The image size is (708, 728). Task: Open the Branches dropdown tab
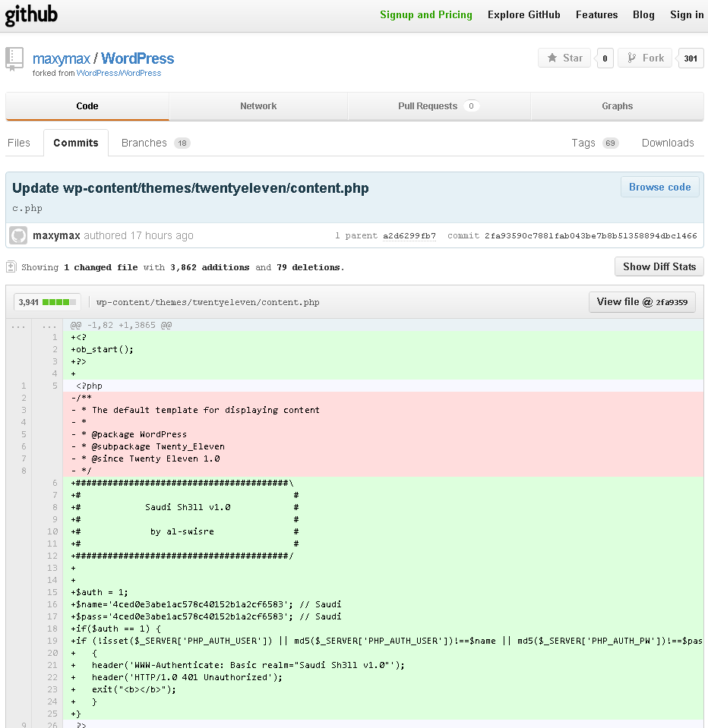[x=156, y=143]
